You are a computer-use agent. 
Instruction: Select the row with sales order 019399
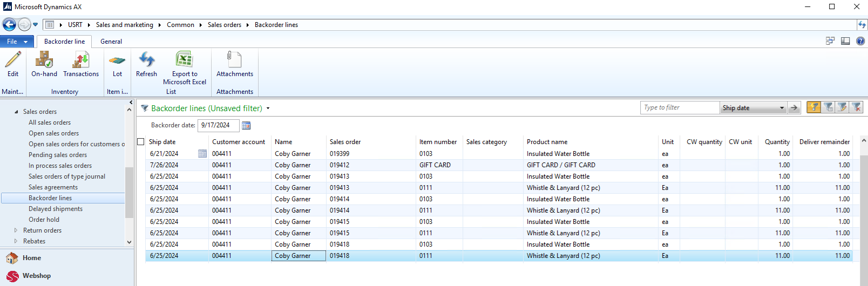499,154
